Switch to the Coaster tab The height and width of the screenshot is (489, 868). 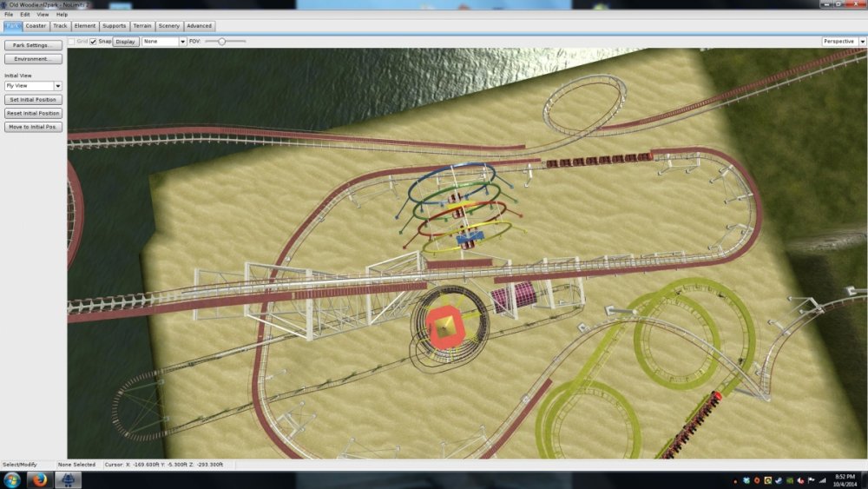tap(36, 26)
